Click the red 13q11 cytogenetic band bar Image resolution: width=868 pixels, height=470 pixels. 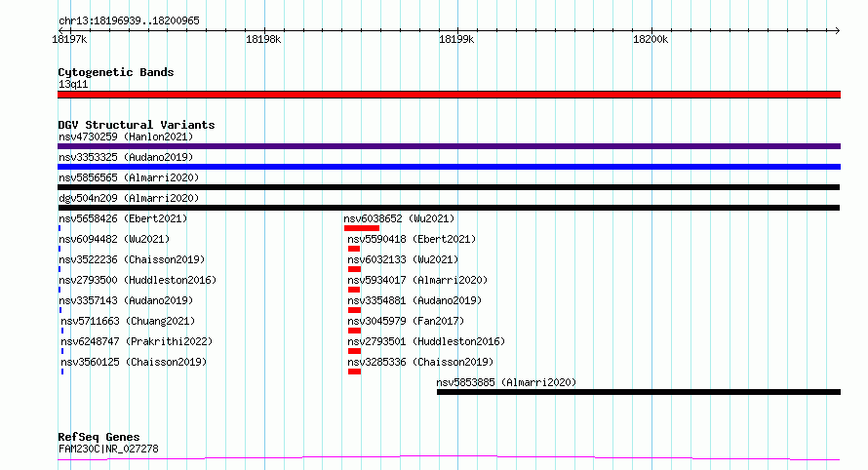pyautogui.click(x=449, y=95)
